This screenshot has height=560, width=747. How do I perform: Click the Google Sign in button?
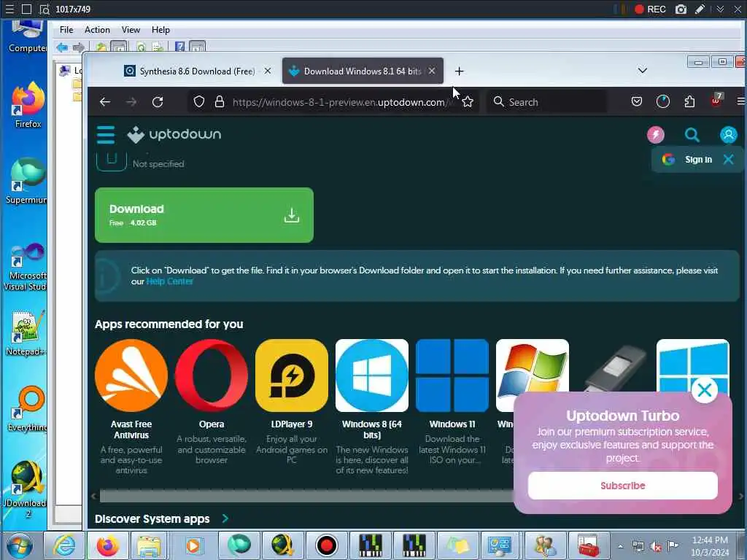coord(687,160)
